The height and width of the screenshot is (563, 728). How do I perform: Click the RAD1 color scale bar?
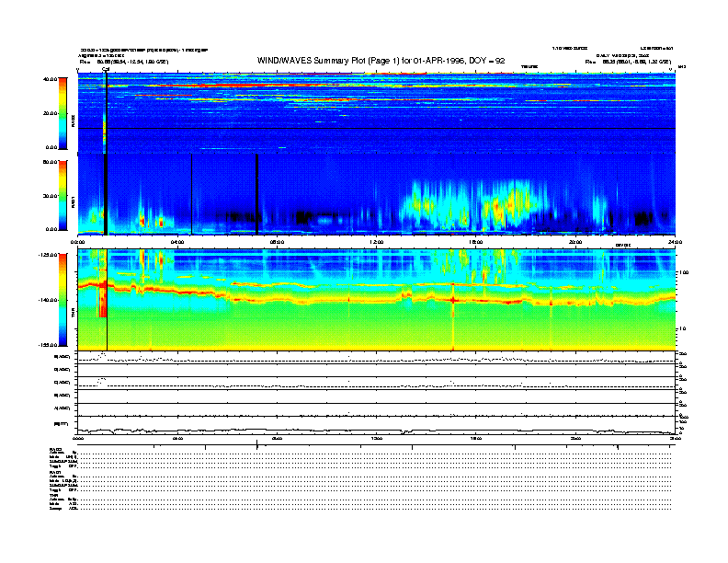[63, 196]
